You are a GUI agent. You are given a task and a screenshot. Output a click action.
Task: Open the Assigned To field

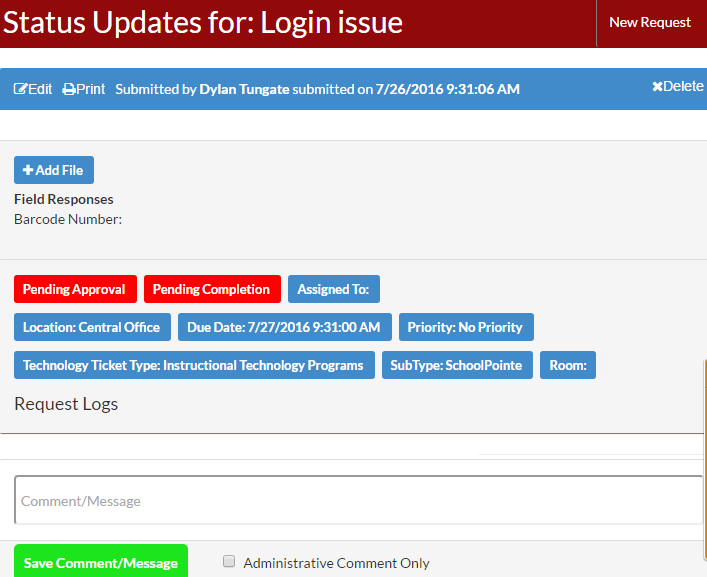[333, 289]
